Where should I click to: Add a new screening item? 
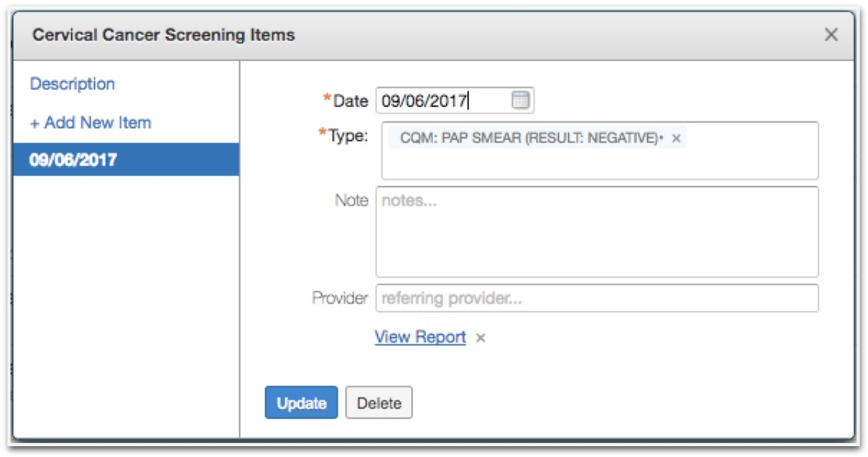90,122
